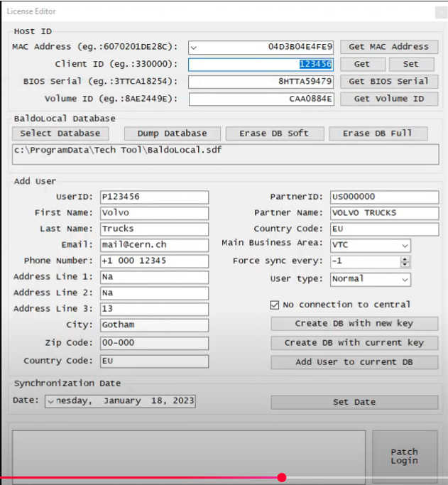Viewport: 448px width, 485px height.
Task: Click the red video progress bar handle
Action: click(x=282, y=478)
